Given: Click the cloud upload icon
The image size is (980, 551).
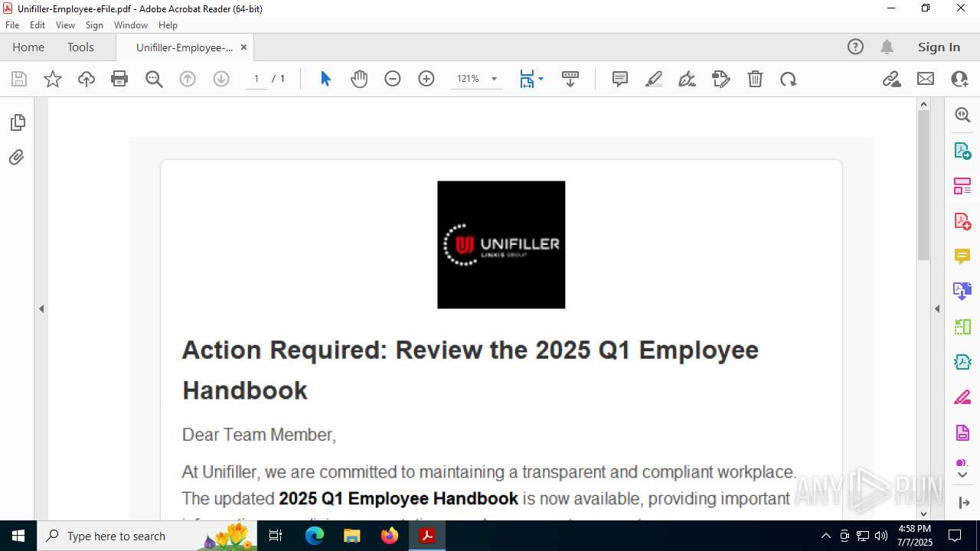Looking at the screenshot, I should coord(87,79).
